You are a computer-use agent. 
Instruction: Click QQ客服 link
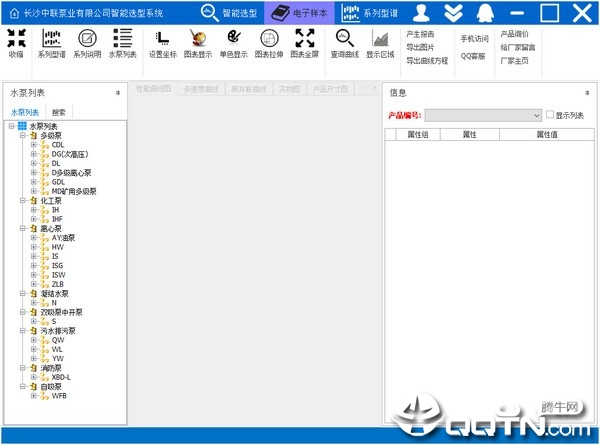pos(473,56)
